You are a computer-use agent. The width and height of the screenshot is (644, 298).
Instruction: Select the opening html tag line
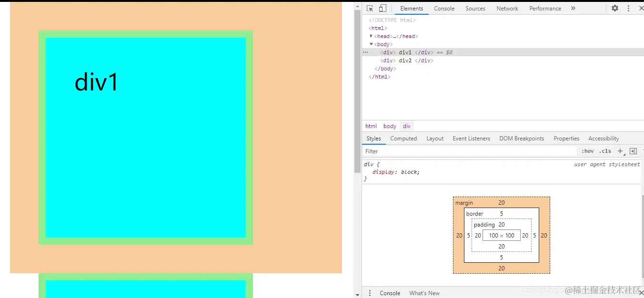coord(378,28)
